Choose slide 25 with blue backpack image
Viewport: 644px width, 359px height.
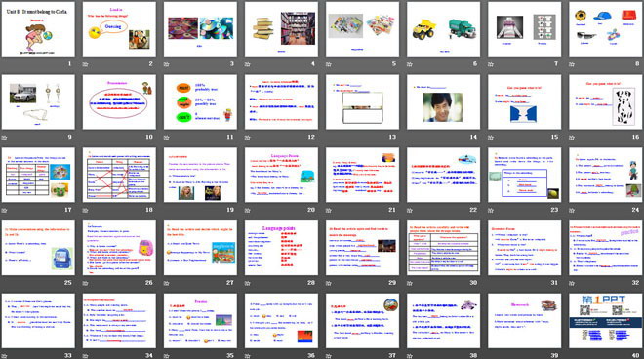coord(38,248)
